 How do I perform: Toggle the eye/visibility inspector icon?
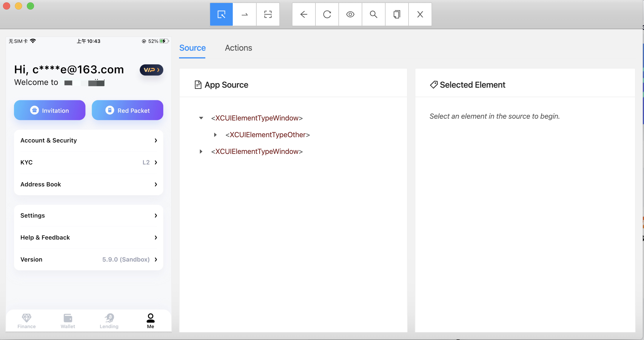[x=350, y=14]
